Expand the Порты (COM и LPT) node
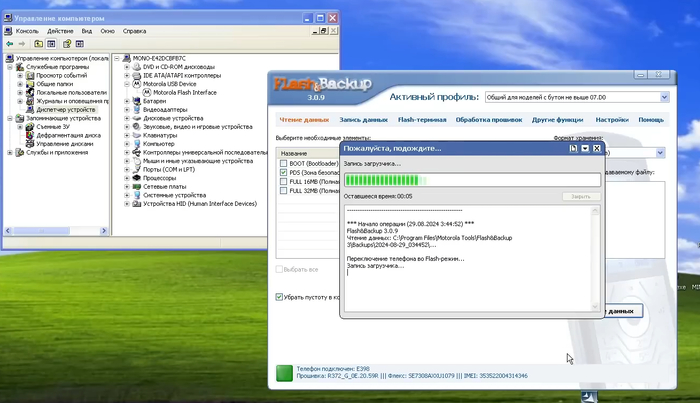 tap(127, 169)
